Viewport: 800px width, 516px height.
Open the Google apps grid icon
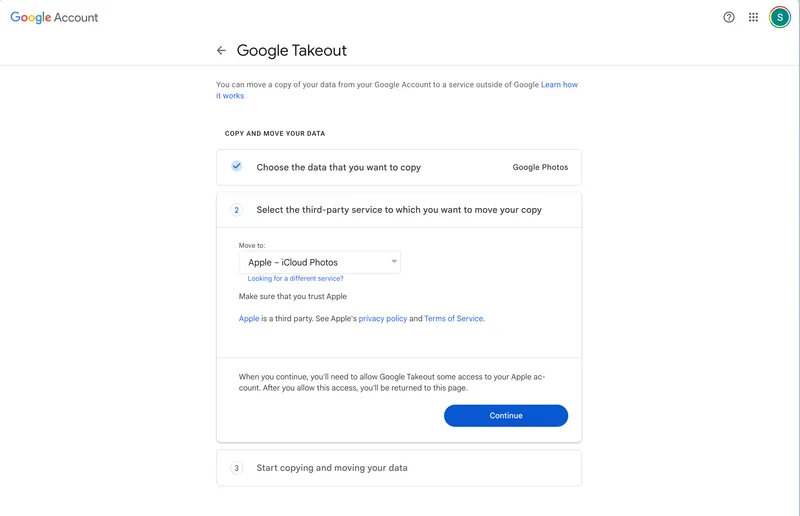pos(753,17)
